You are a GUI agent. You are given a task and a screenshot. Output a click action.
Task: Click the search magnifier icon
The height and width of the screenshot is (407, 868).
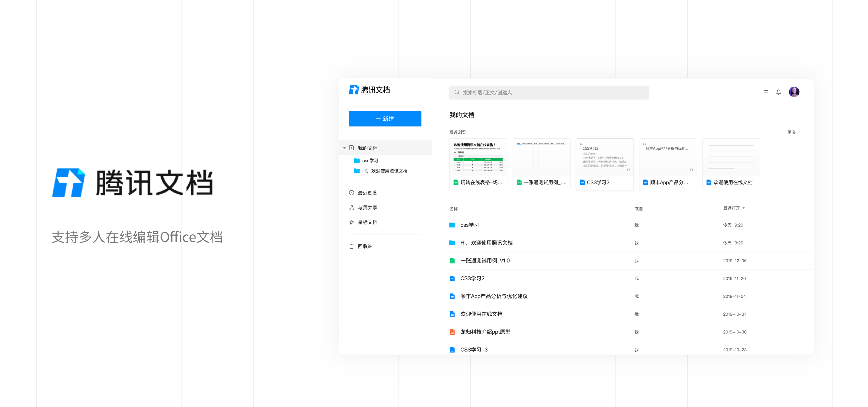point(457,92)
